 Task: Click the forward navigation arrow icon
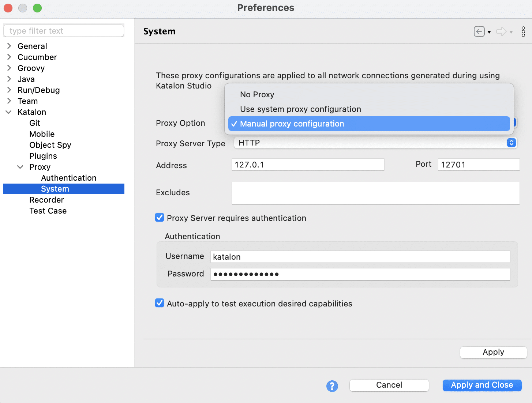501,32
